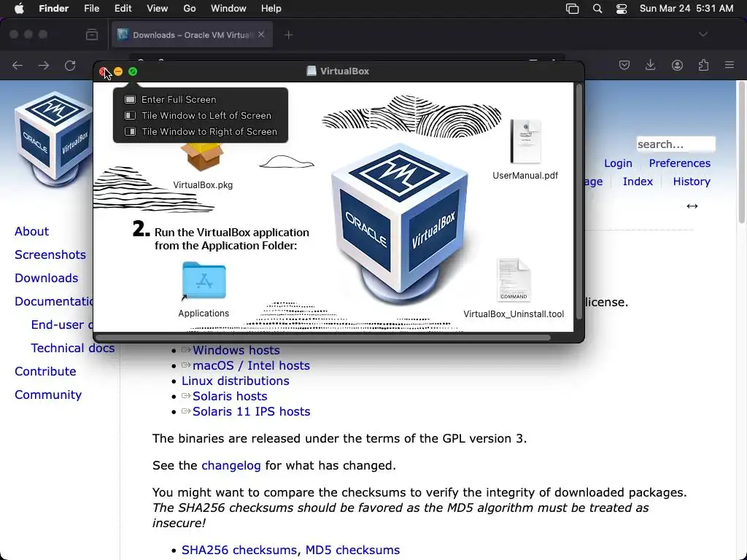Open the Finder menu
Image resolution: width=747 pixels, height=560 pixels.
(x=54, y=9)
